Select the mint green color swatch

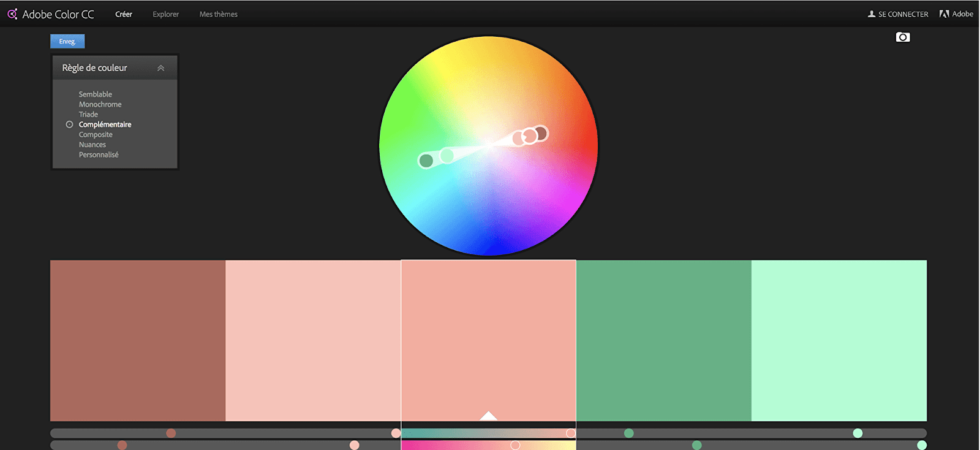[x=839, y=340]
